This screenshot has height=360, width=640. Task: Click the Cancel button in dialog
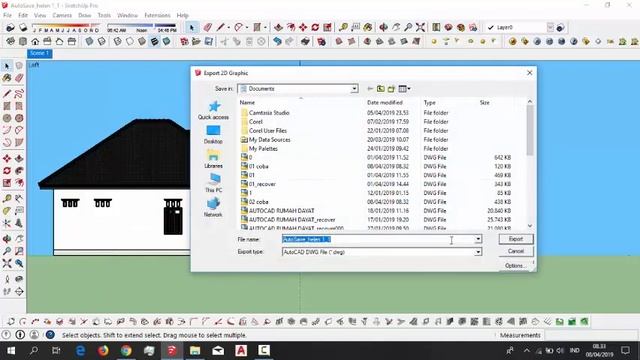516,251
